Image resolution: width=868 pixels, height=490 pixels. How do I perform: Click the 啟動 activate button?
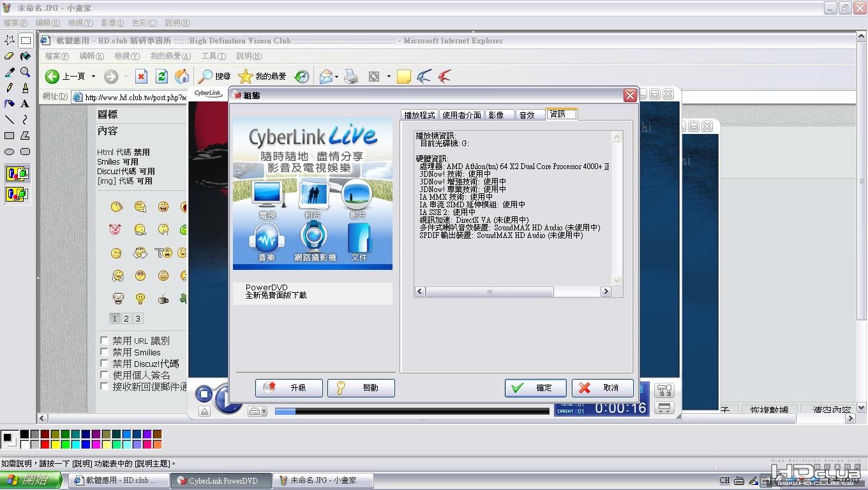(x=361, y=388)
